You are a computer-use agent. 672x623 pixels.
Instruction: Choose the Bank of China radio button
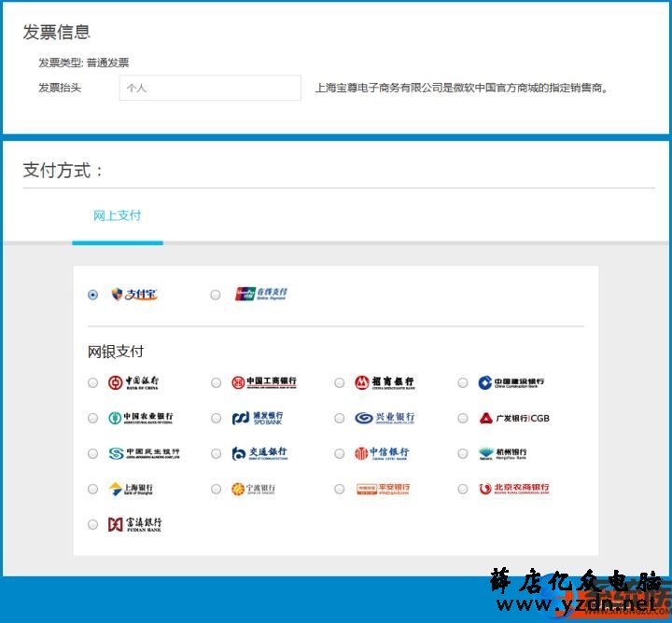point(92,382)
